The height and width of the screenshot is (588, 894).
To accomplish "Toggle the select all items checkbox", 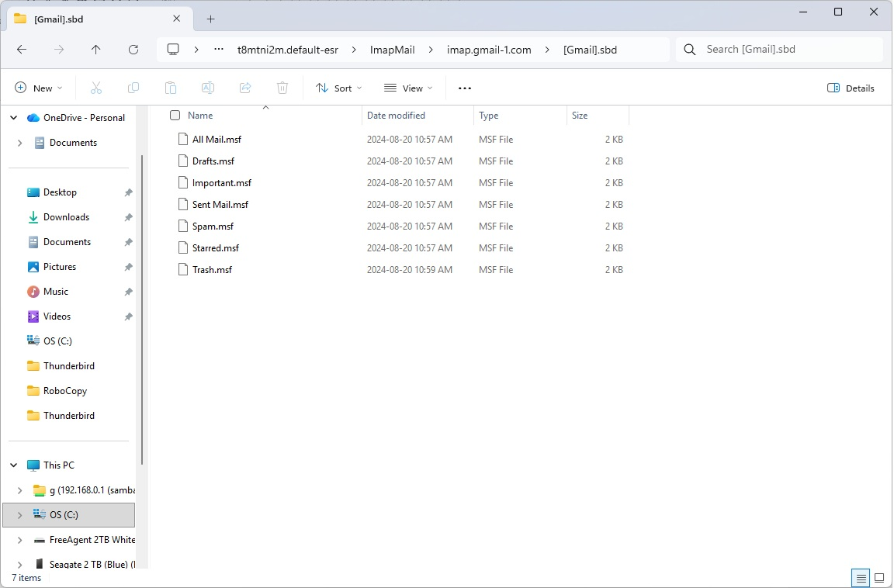I will [175, 116].
